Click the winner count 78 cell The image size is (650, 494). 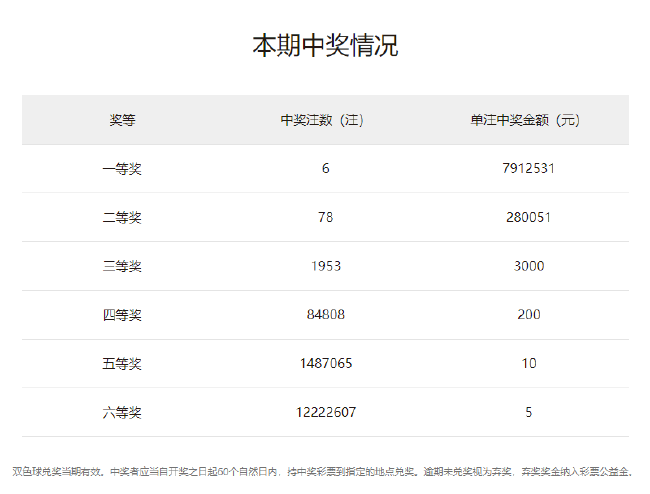[x=325, y=217]
